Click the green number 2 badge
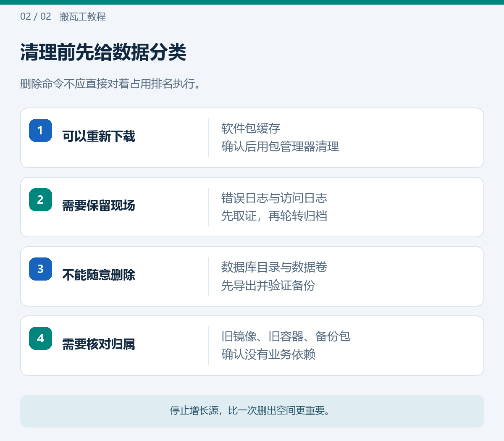504x441 pixels. pyautogui.click(x=40, y=199)
